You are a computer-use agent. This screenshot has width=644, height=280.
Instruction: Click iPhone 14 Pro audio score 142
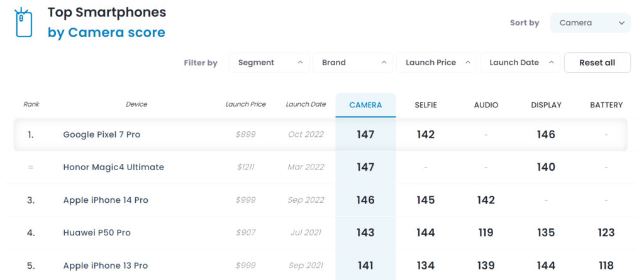tap(486, 200)
